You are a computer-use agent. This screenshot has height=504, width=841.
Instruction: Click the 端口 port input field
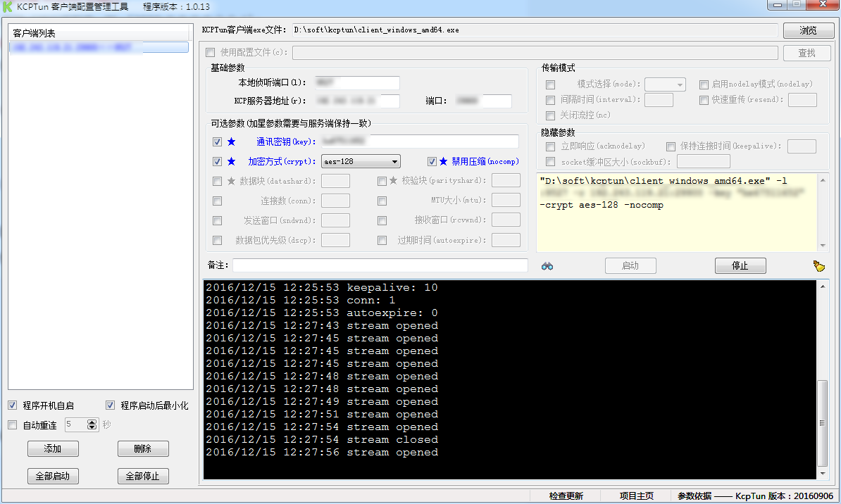(482, 101)
